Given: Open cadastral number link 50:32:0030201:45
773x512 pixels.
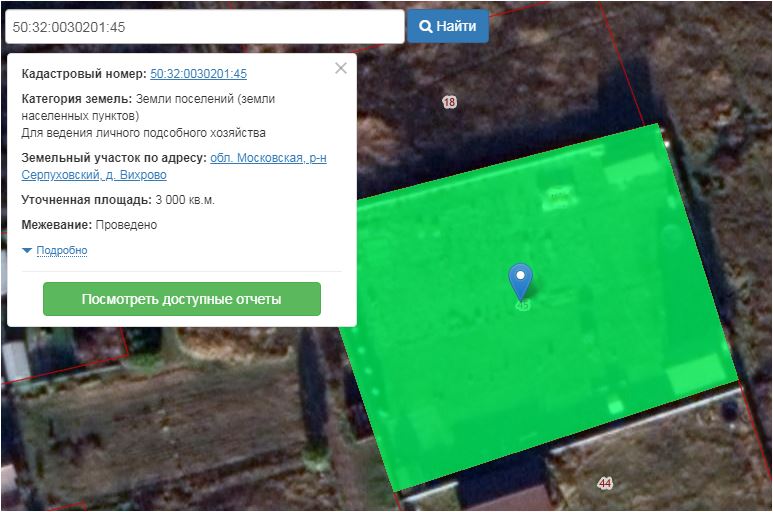Looking at the screenshot, I should (198, 74).
